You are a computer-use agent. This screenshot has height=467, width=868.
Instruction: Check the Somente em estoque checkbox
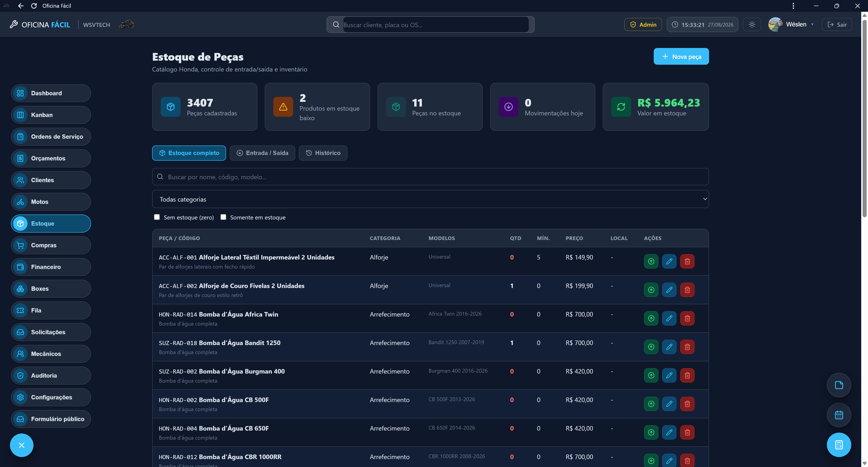pos(223,217)
